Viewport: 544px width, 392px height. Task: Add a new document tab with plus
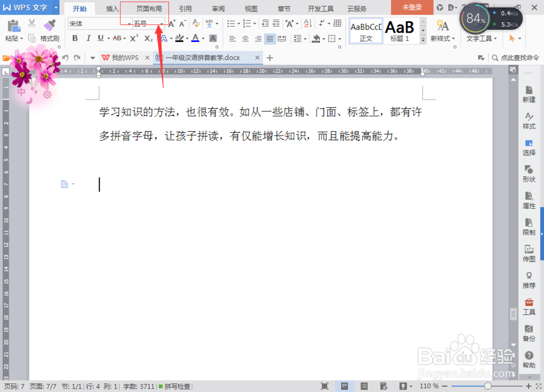click(270, 58)
